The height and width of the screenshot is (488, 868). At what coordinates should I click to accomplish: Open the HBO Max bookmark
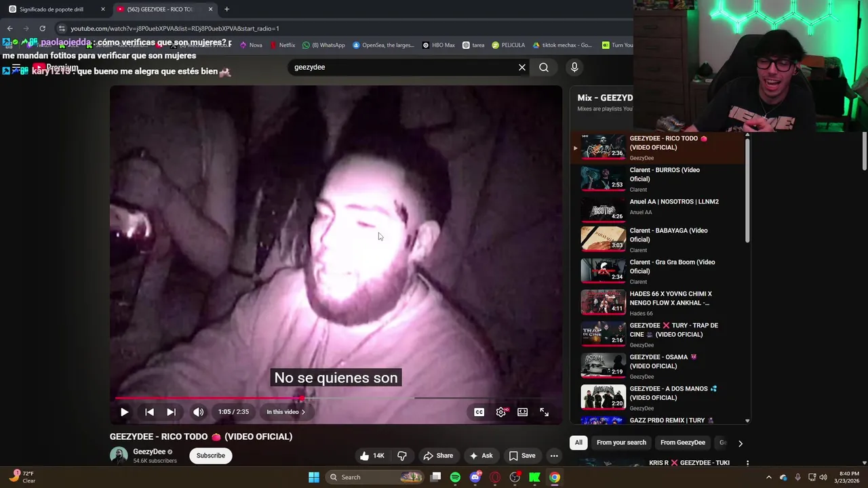pyautogui.click(x=438, y=45)
